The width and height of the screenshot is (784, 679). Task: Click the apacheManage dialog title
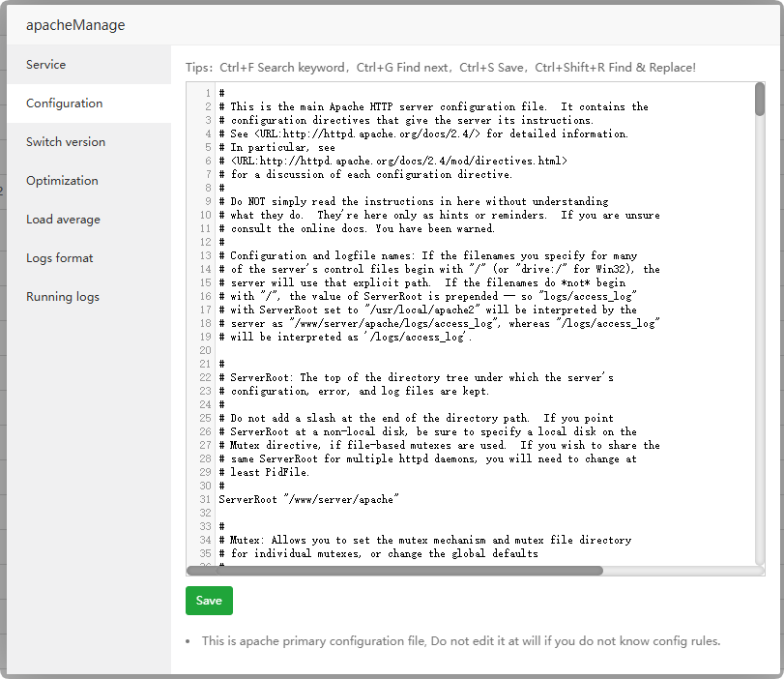tap(75, 25)
